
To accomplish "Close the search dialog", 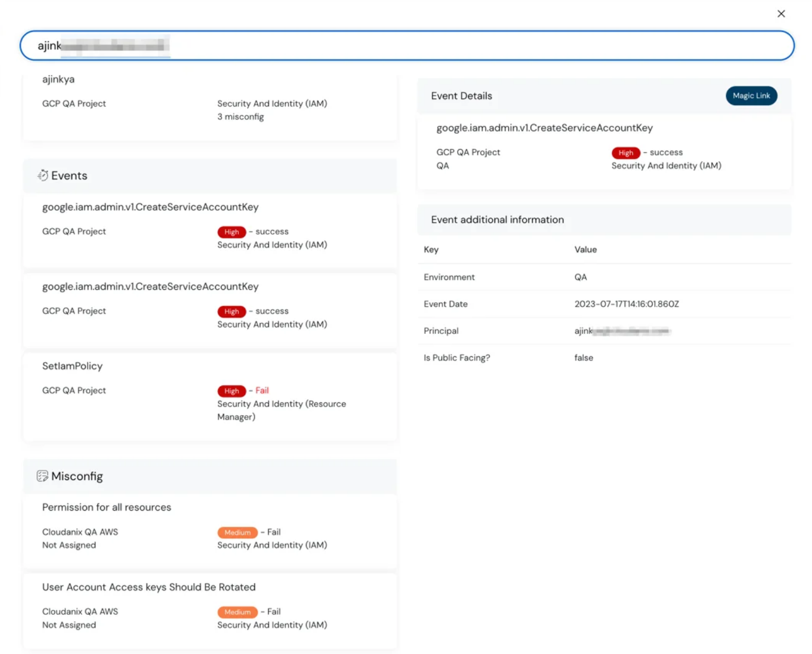I will (781, 13).
